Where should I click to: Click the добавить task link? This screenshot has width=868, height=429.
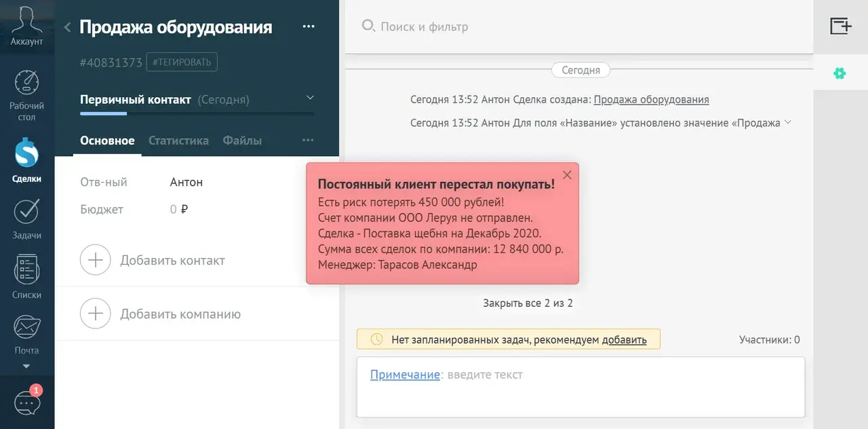625,339
